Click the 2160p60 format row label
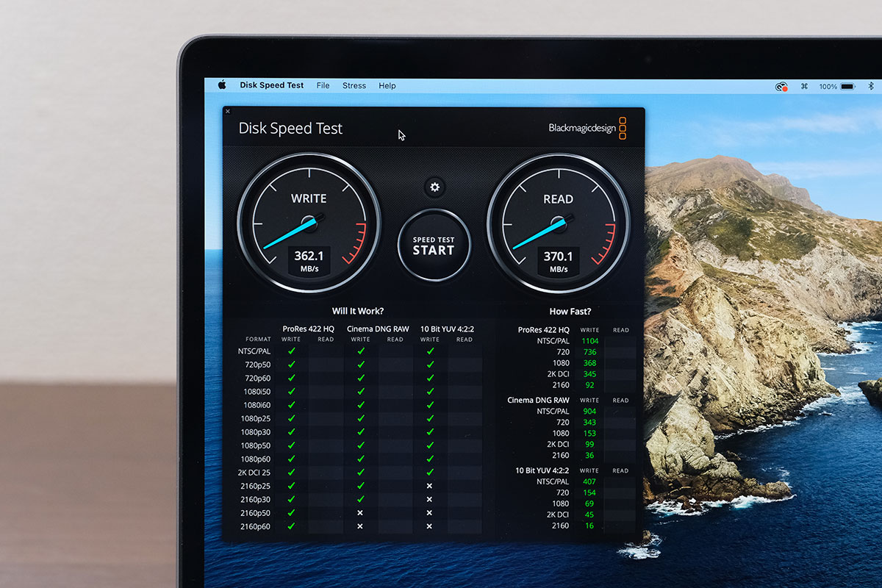This screenshot has height=588, width=882. coord(256,526)
